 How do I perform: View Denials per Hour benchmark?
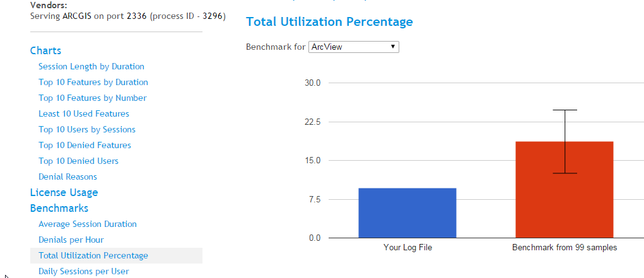(71, 240)
